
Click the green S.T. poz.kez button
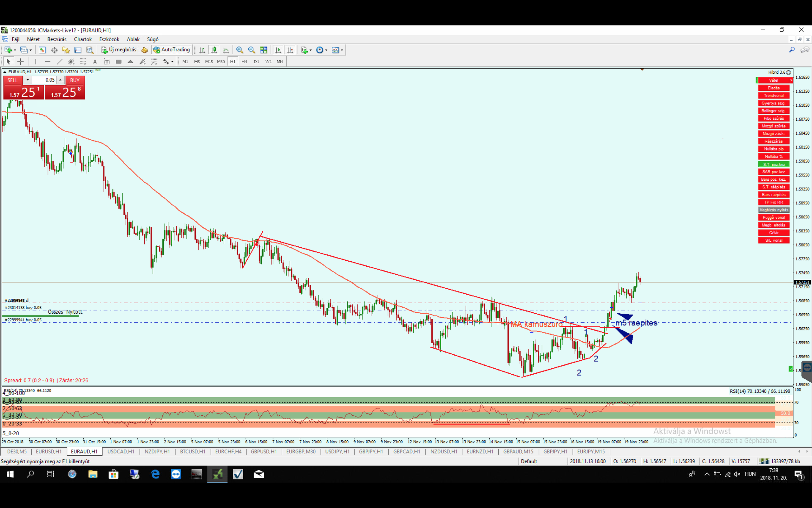coord(773,164)
